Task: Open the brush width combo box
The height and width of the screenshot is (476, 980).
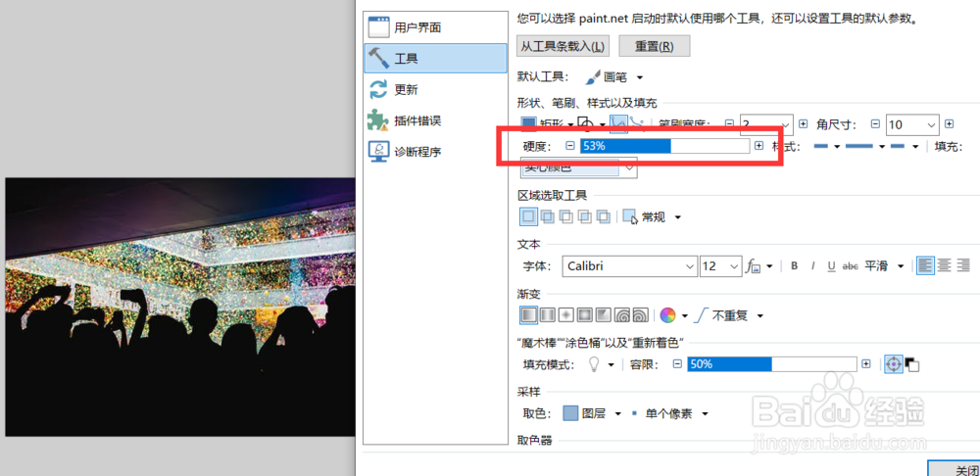Action: [766, 124]
